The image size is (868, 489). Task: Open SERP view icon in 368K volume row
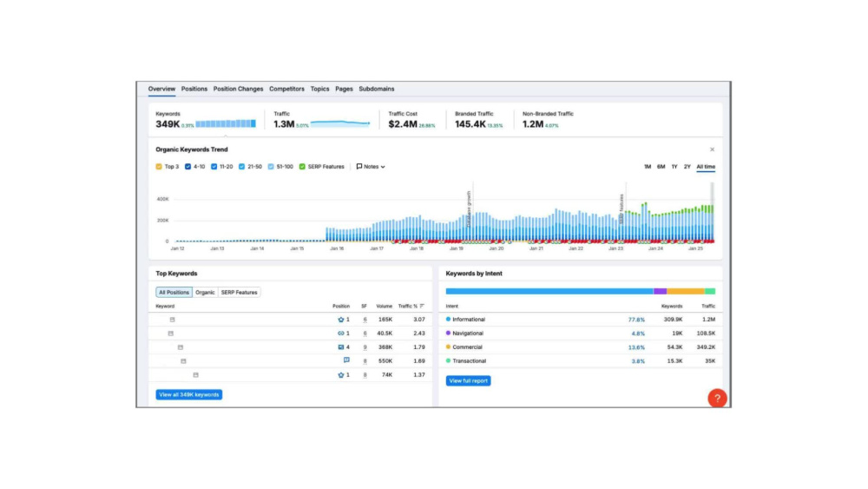tap(180, 347)
